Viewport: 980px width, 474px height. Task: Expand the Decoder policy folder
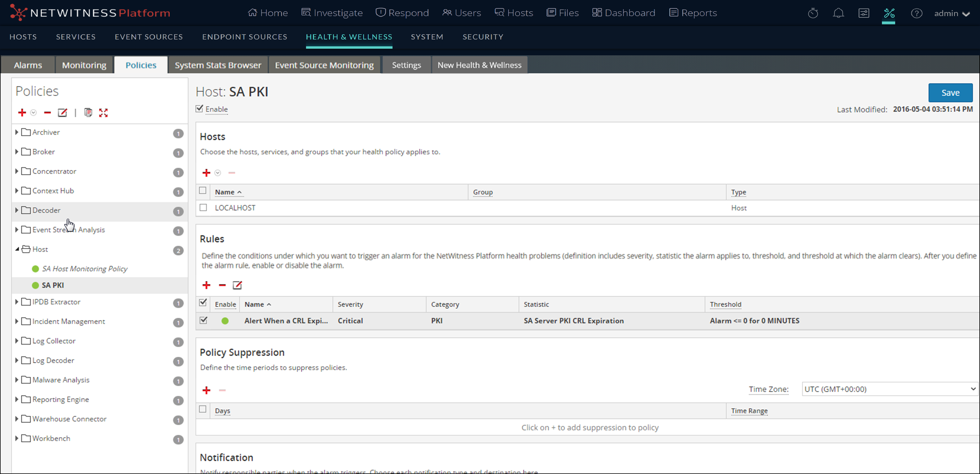17,210
